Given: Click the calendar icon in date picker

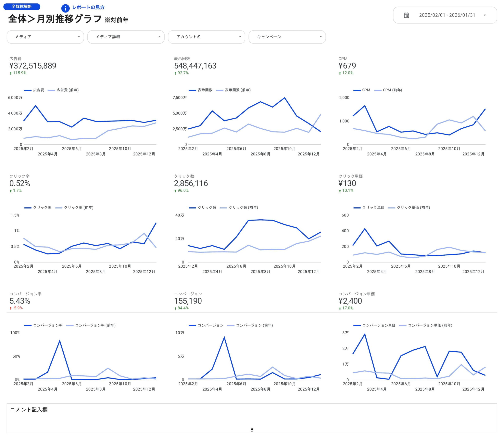Looking at the screenshot, I should click(406, 15).
